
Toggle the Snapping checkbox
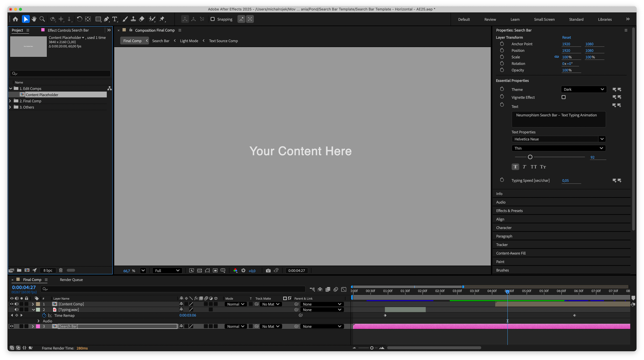pos(212,19)
